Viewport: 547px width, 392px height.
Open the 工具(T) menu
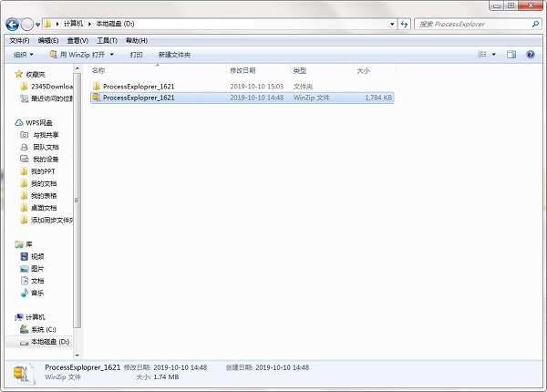point(107,40)
